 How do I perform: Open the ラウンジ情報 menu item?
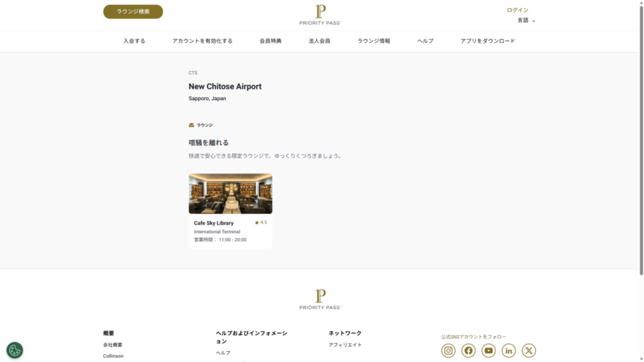click(x=374, y=41)
